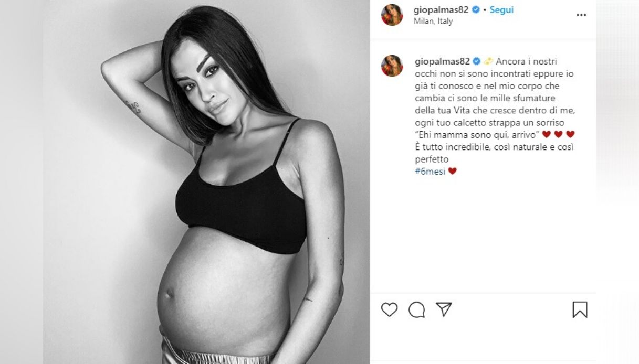Open gioPalmas82 profile picture in header
Image resolution: width=639 pixels, height=364 pixels.
(x=392, y=15)
